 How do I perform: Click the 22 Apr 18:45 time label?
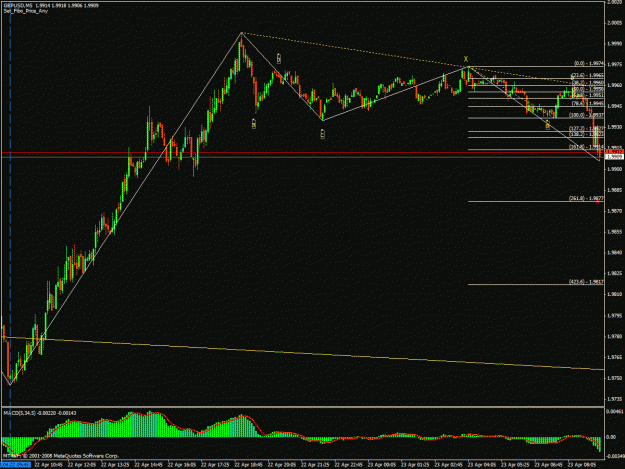249,465
